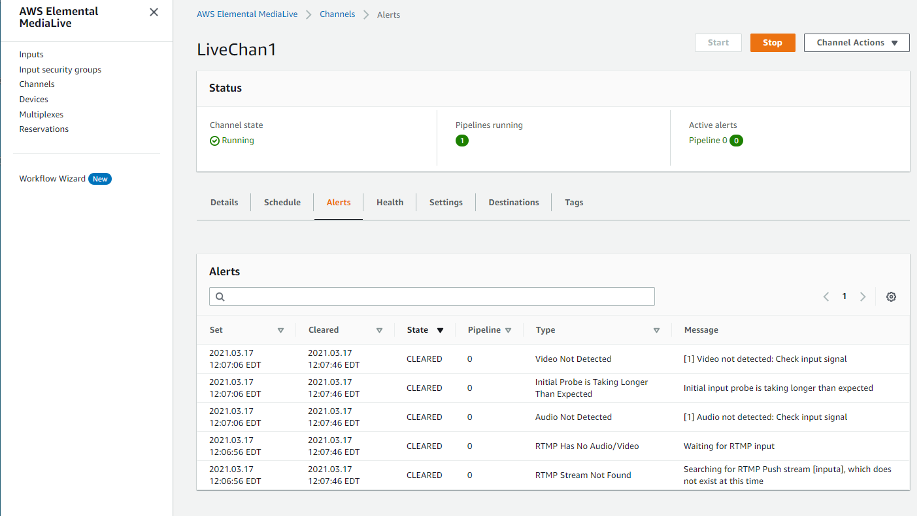Sort alerts by Set column arrow
This screenshot has width=918, height=516.
280,330
